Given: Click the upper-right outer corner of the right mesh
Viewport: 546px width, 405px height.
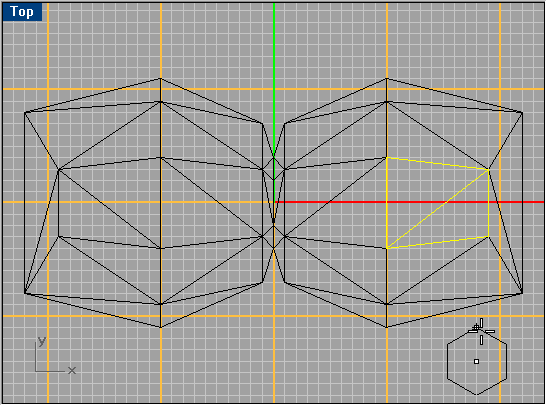Looking at the screenshot, I should tap(522, 112).
